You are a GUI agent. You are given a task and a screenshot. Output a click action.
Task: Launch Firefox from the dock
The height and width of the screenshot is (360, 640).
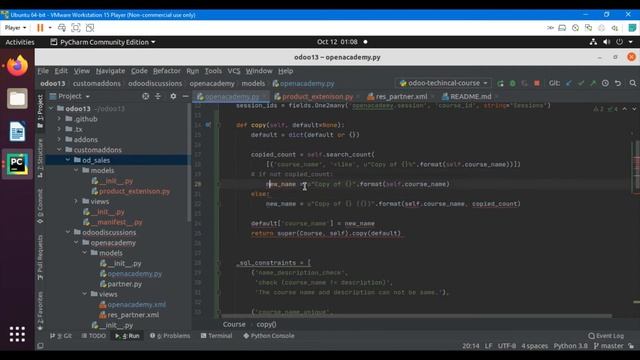tap(17, 66)
